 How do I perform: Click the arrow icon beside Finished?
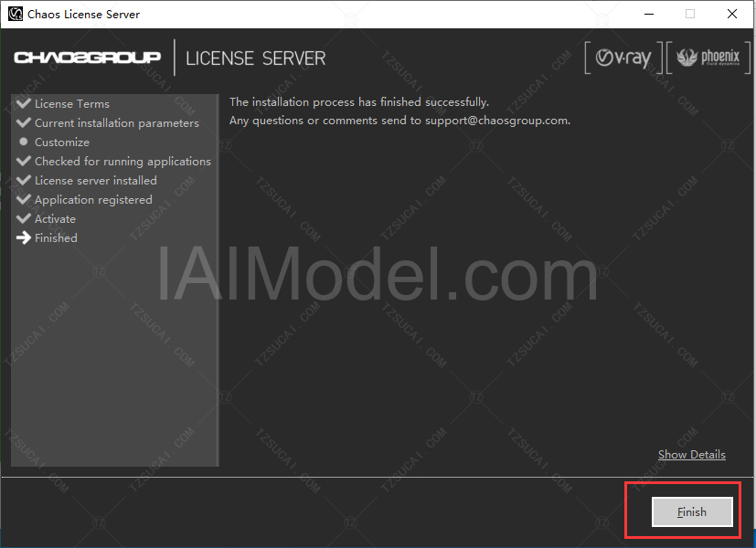tap(24, 237)
